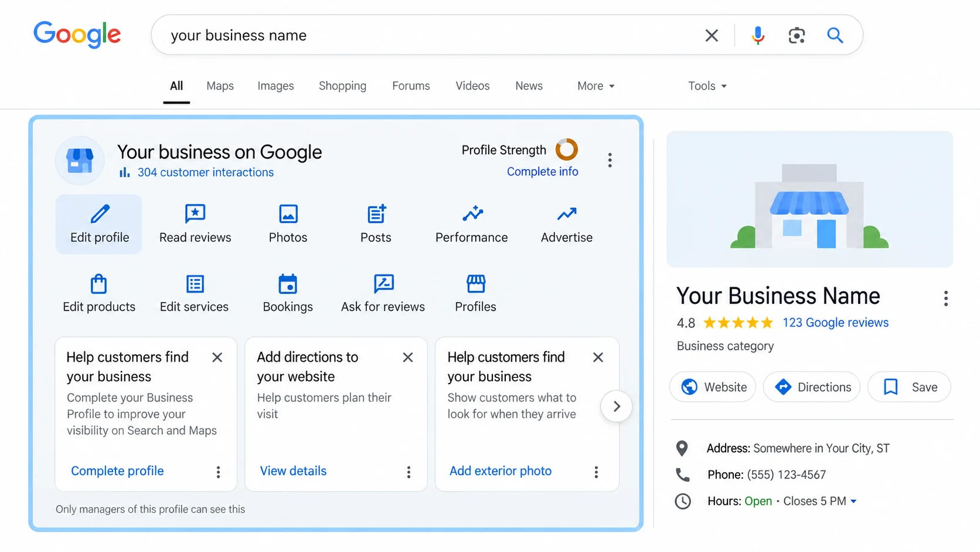Click the storefront illustration image
Viewport: 980px width, 552px height.
pos(809,199)
